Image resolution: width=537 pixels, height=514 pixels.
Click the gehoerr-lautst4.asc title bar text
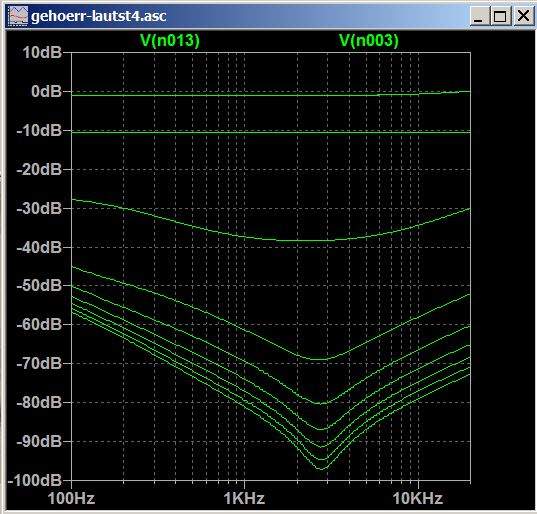coord(99,16)
